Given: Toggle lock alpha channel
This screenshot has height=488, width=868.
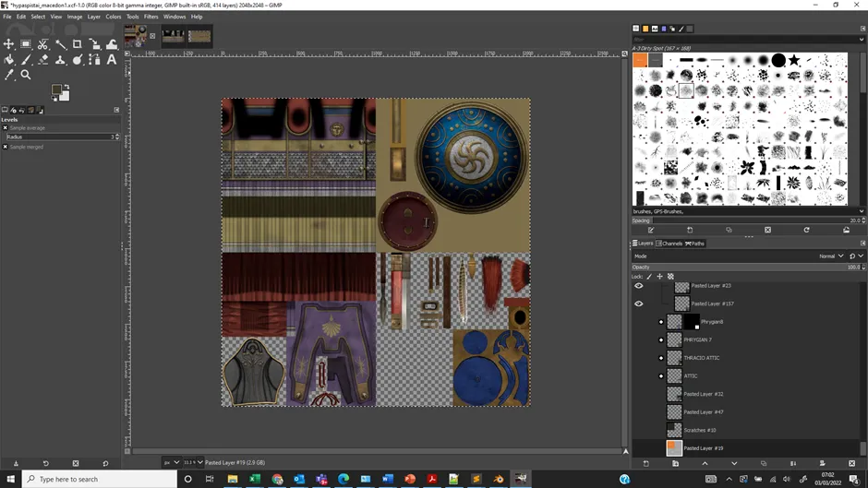Looking at the screenshot, I should pos(670,276).
